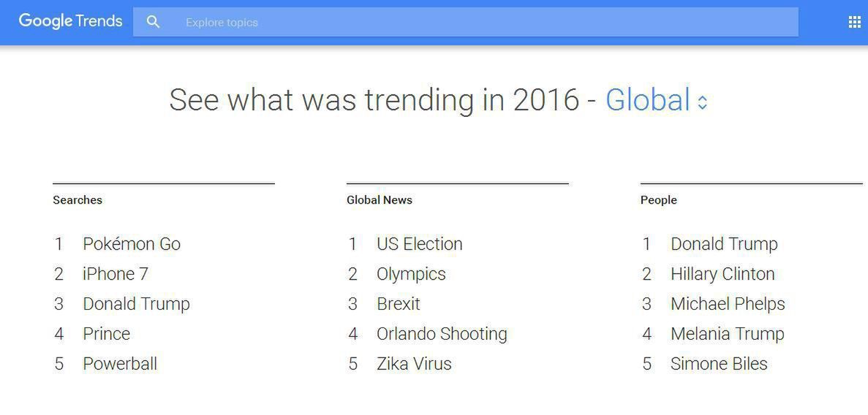Click Michael Phelps under People

click(x=728, y=304)
